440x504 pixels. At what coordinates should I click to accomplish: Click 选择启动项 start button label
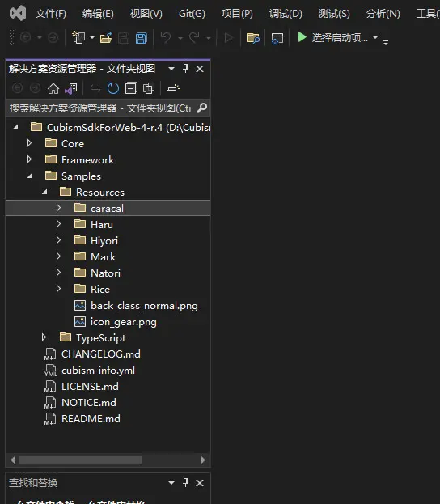340,38
